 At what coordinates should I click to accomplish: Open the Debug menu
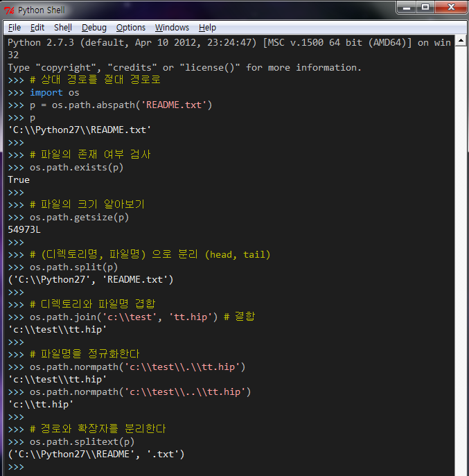tap(94, 28)
